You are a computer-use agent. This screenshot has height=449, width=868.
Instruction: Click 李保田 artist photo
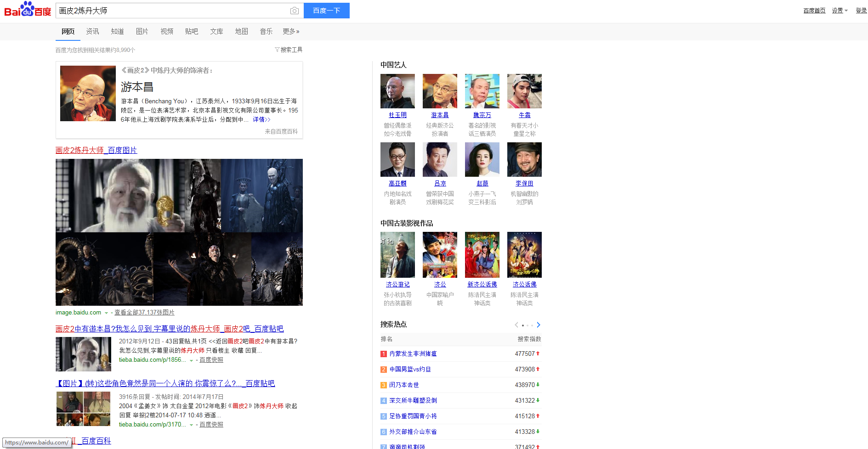coord(524,159)
